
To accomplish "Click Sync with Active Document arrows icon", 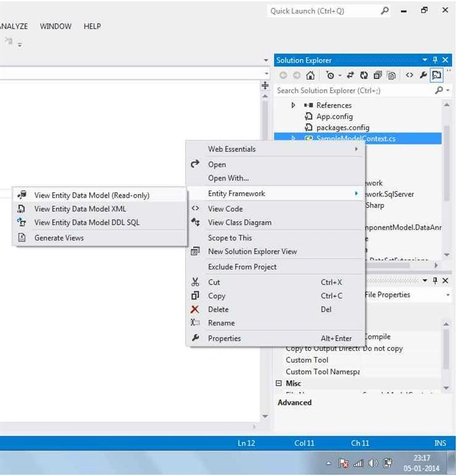I will [350, 75].
